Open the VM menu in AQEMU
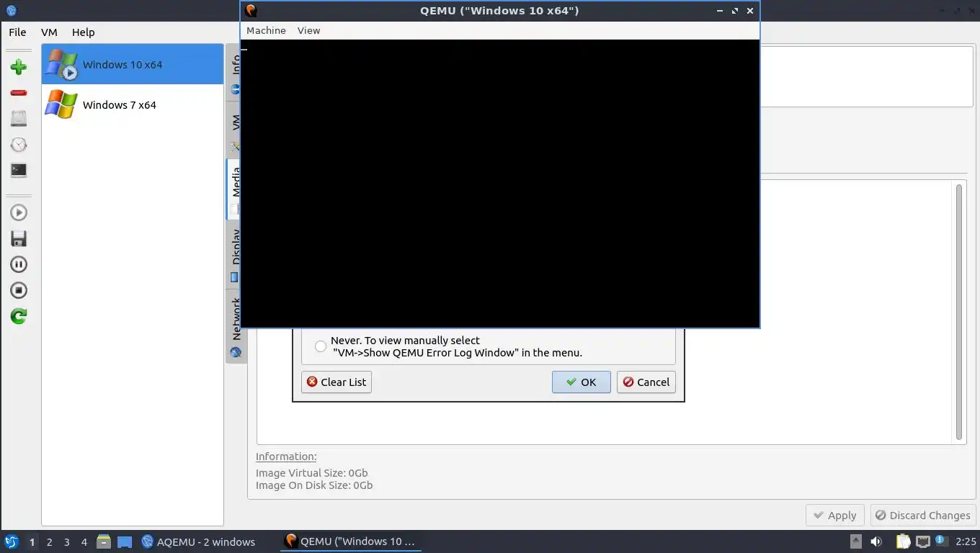This screenshot has height=553, width=980. (x=49, y=32)
